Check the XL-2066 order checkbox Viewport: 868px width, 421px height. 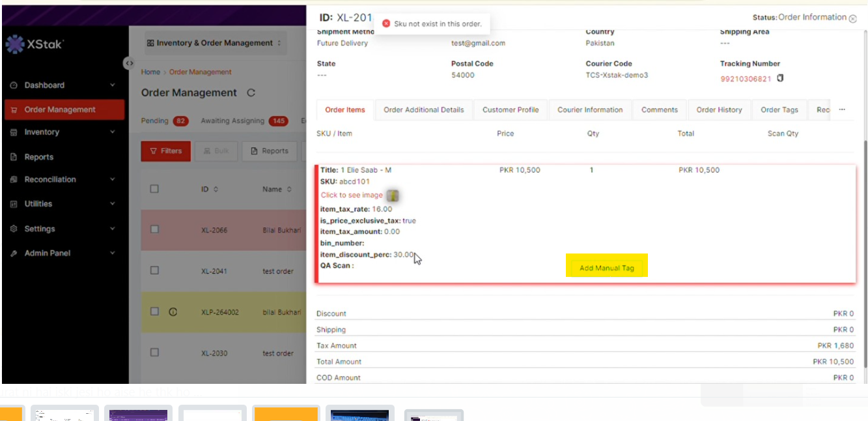tap(154, 229)
